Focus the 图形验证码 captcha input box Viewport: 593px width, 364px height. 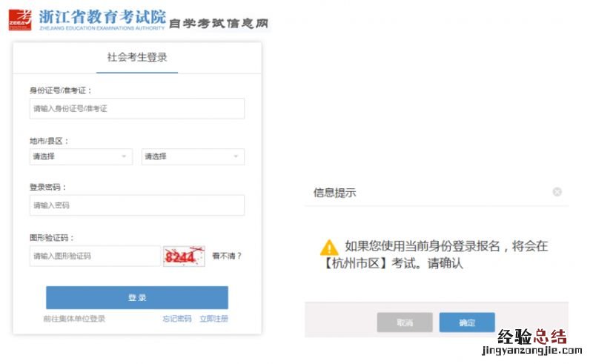pos(95,257)
